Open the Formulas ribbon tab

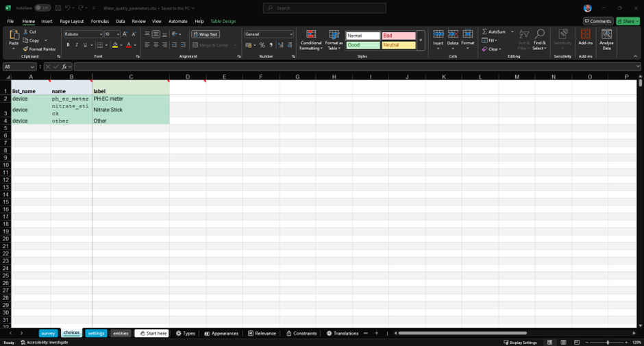100,21
